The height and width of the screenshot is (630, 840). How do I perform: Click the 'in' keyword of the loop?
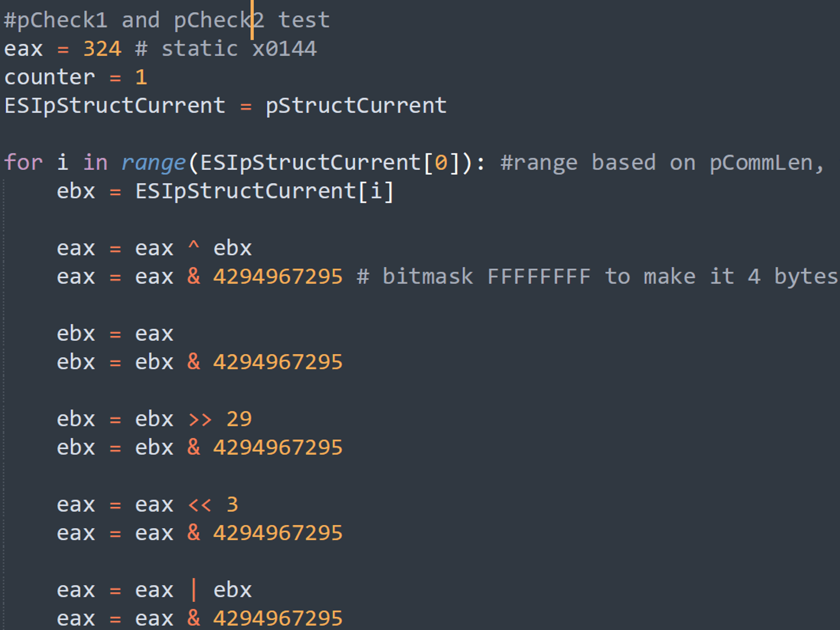pyautogui.click(x=95, y=163)
